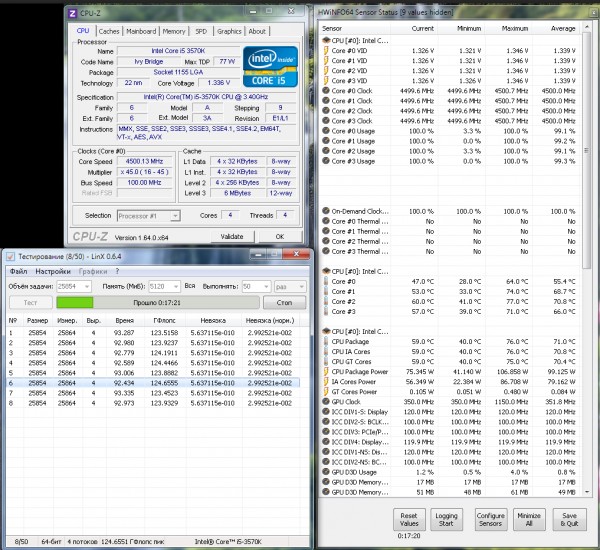Click the Multiplier x 45.0 value field

point(144,172)
